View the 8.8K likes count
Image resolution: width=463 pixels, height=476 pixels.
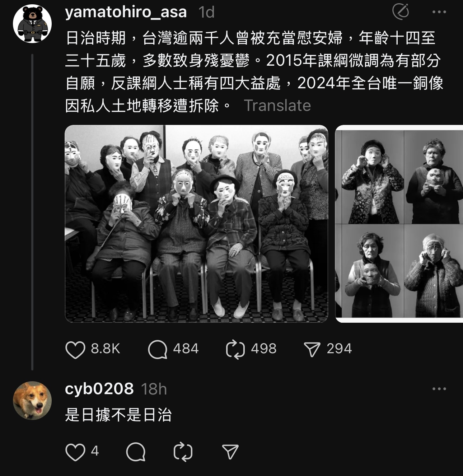click(x=106, y=349)
